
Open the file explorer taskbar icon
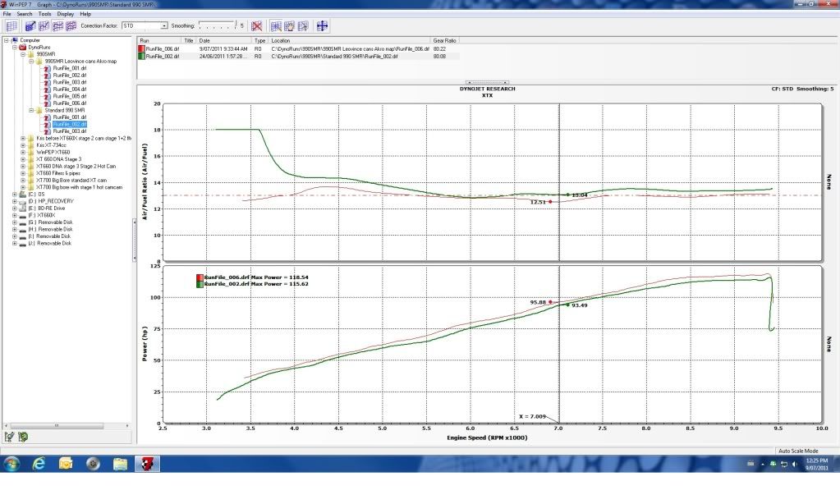[120, 463]
